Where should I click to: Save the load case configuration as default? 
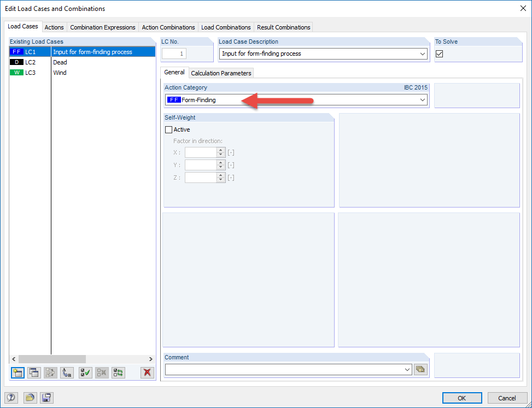point(46,398)
